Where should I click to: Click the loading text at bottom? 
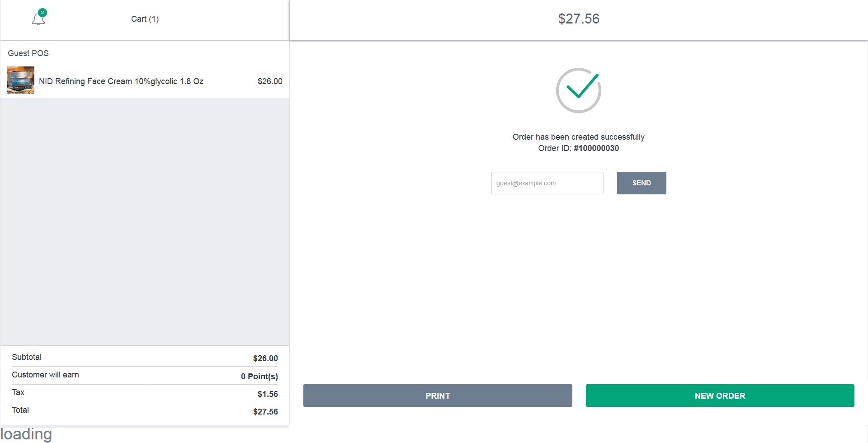click(x=26, y=434)
